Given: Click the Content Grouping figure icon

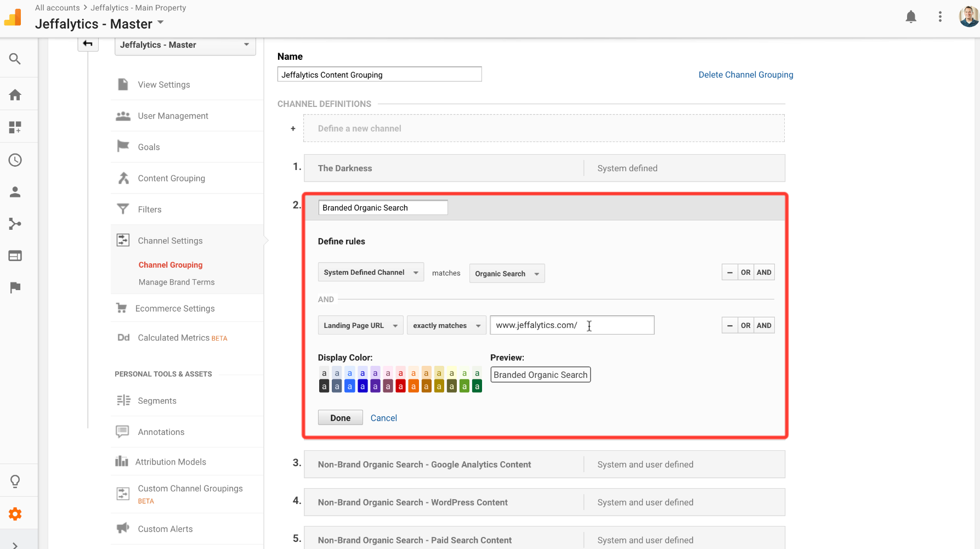Looking at the screenshot, I should point(123,178).
